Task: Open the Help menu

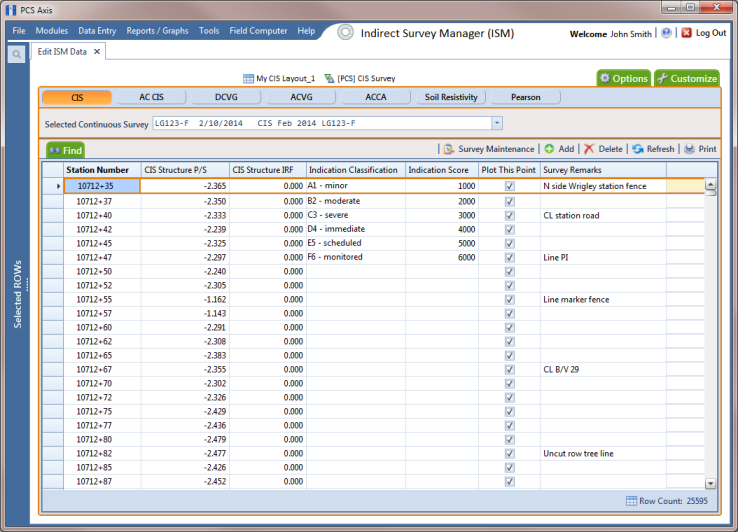Action: [306, 31]
